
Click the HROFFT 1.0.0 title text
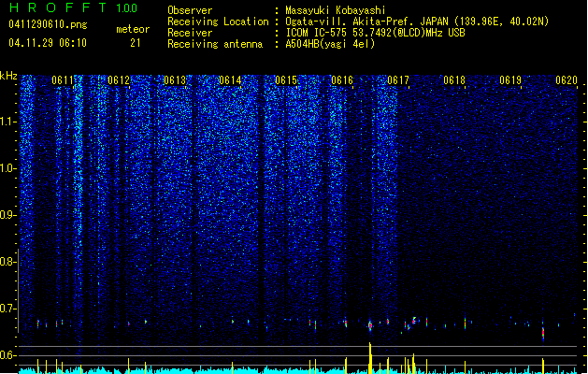[74, 7]
